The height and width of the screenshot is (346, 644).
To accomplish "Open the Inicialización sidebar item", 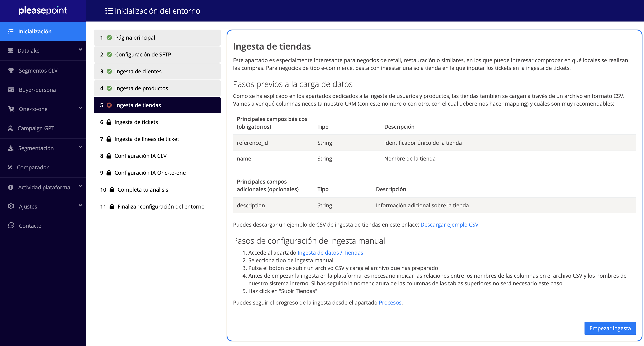I will 35,31.
